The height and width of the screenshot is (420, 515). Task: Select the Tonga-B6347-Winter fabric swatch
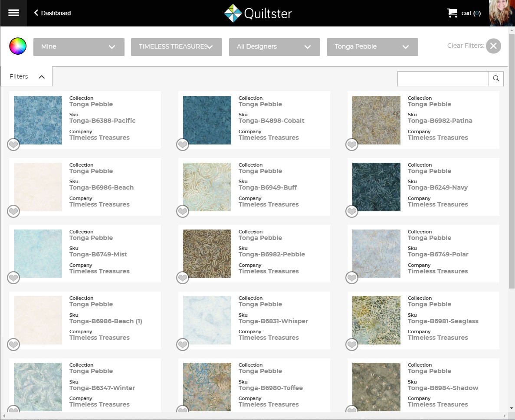click(38, 387)
